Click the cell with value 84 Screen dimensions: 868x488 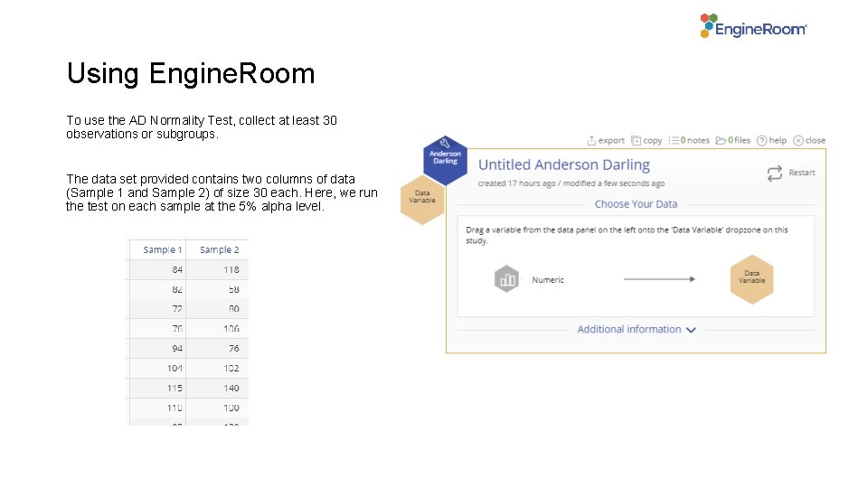[x=157, y=269]
